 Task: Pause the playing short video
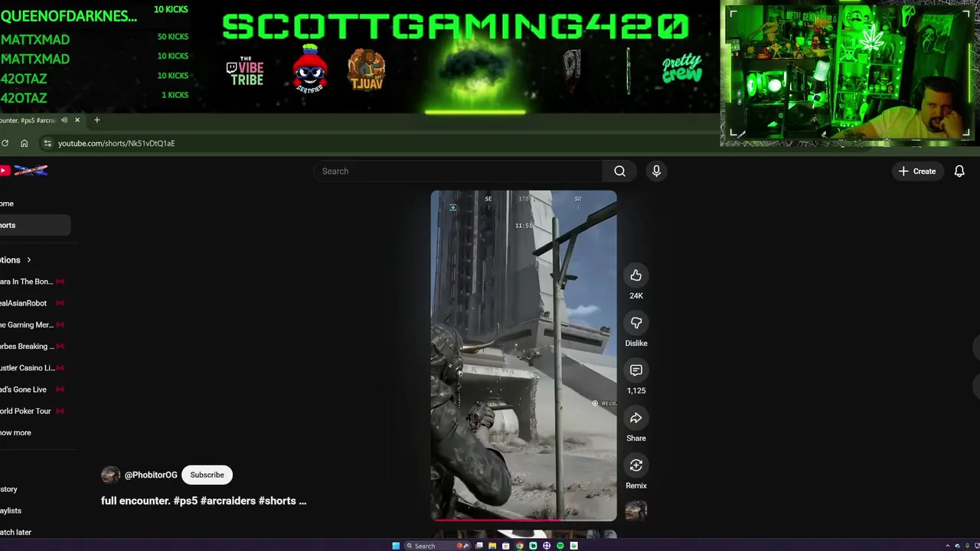tap(524, 356)
